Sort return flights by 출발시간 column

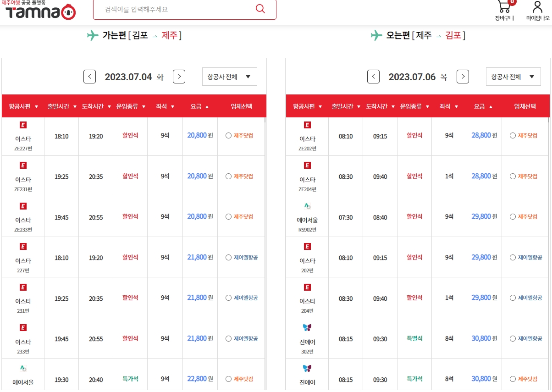346,106
